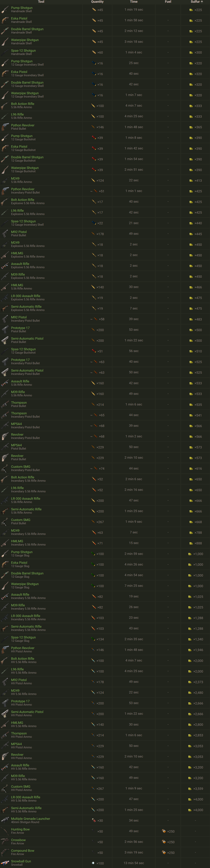The image size is (210, 868).
Task: Sort by the Fuel column header
Action: [x=168, y=2]
